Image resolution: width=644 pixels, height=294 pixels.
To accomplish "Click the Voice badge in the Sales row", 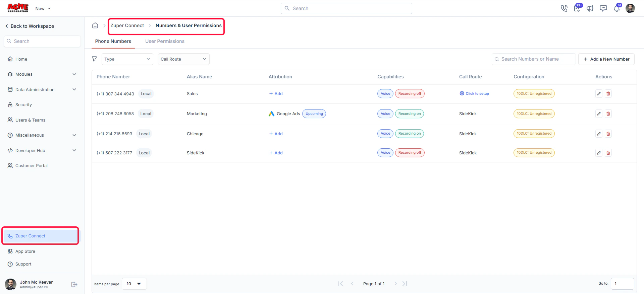I will [385, 94].
